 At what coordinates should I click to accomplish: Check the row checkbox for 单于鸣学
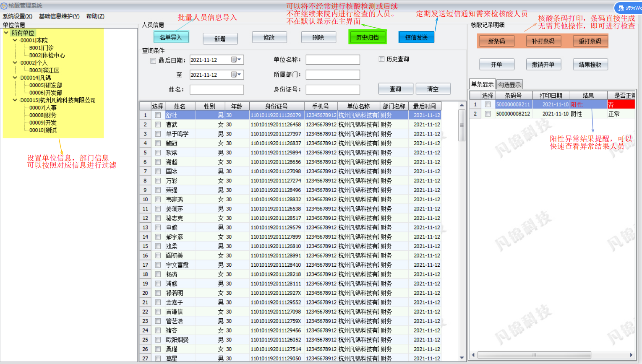(x=158, y=134)
